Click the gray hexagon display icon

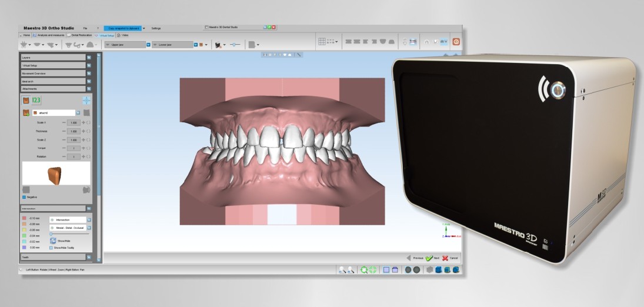click(x=429, y=269)
